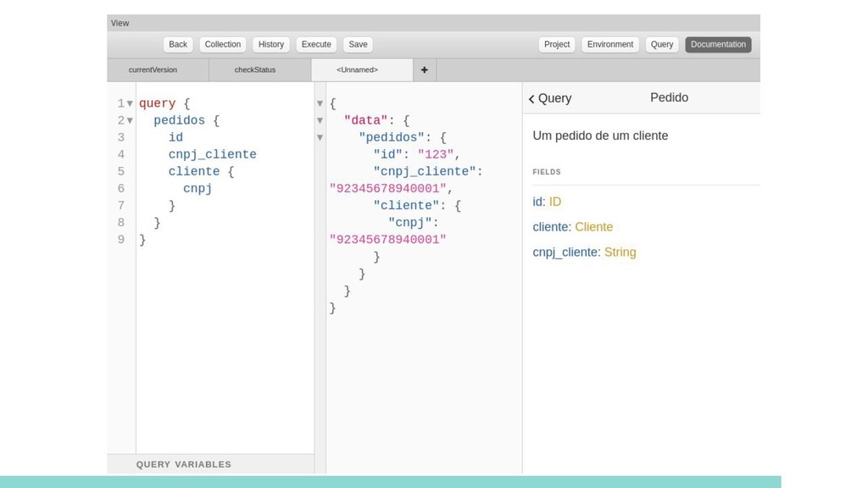Image resolution: width=868 pixels, height=488 pixels.
Task: Fold the "data" object in the response
Action: 320,120
